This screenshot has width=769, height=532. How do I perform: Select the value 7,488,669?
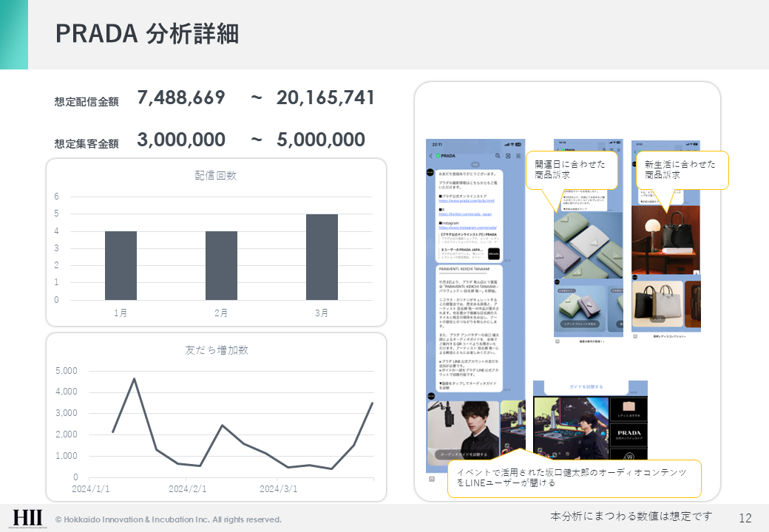click(x=181, y=98)
